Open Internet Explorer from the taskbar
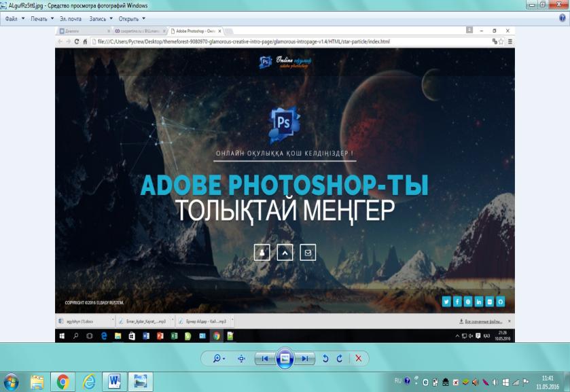The width and height of the screenshot is (570, 392). 89,382
